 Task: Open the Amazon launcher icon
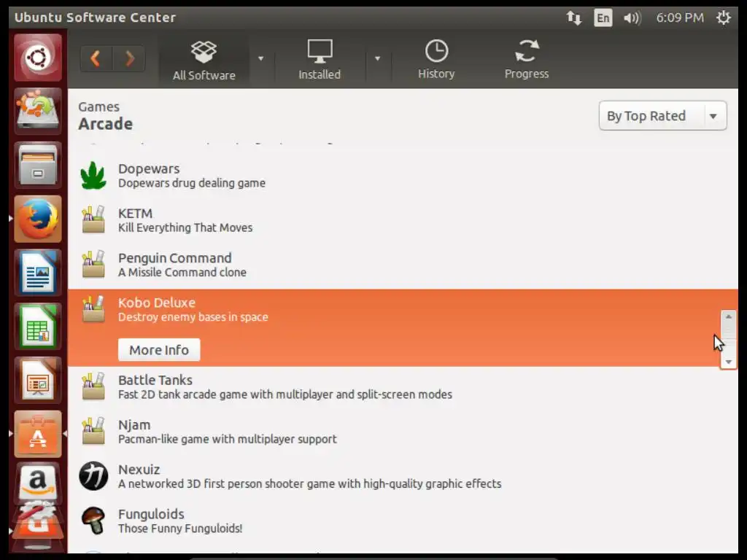pos(38,482)
